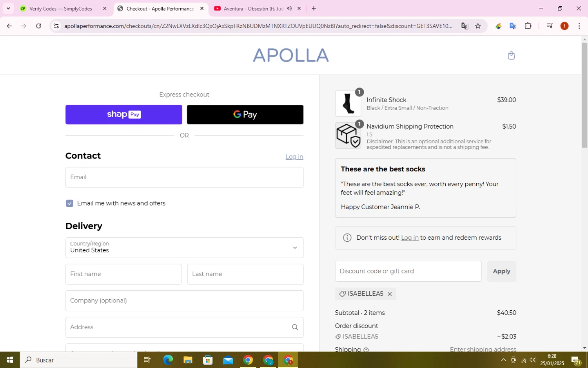Click the $40.50 subtotal amount
Image resolution: width=588 pixels, height=368 pixels.
tap(506, 313)
